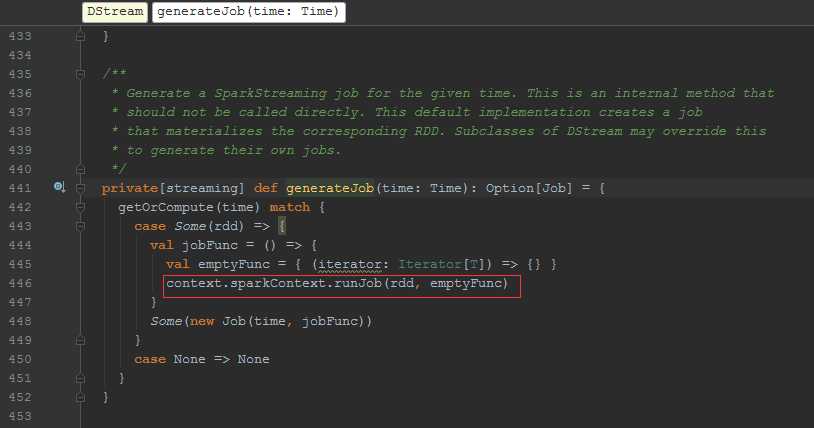
Task: Click the highlighted opening brace on line 443
Action: (x=282, y=226)
